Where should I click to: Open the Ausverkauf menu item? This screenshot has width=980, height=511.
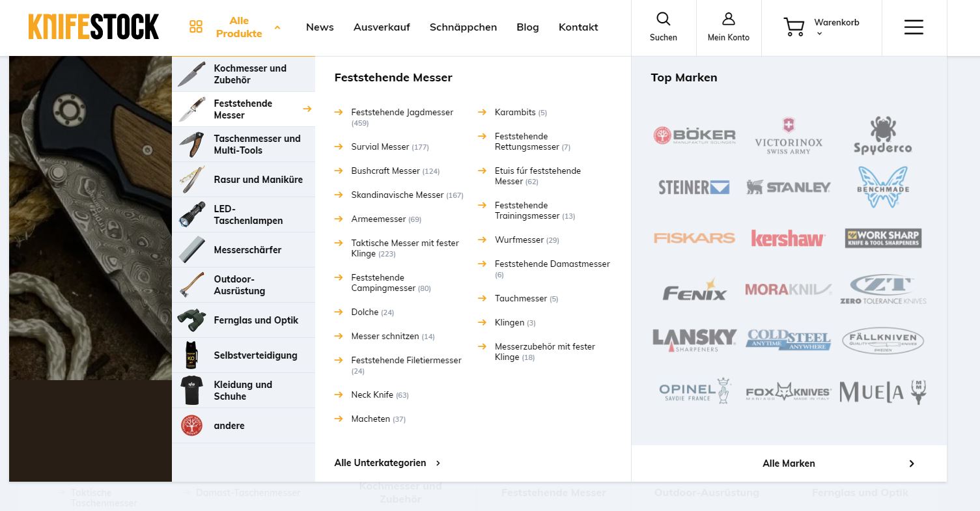click(x=382, y=27)
